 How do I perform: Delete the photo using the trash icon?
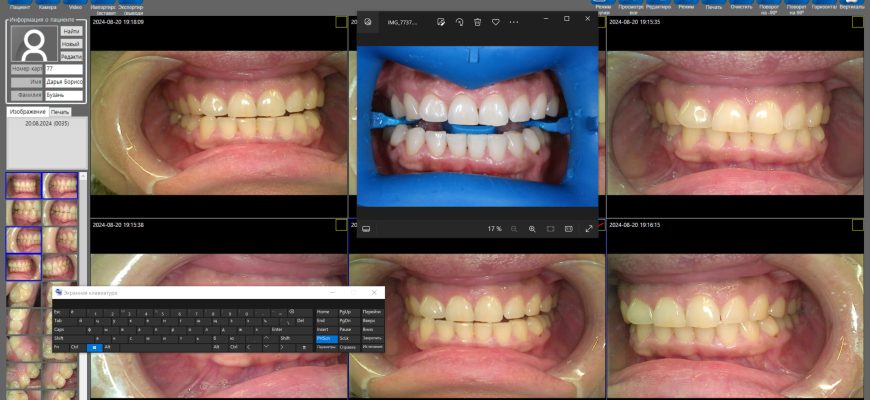point(477,21)
